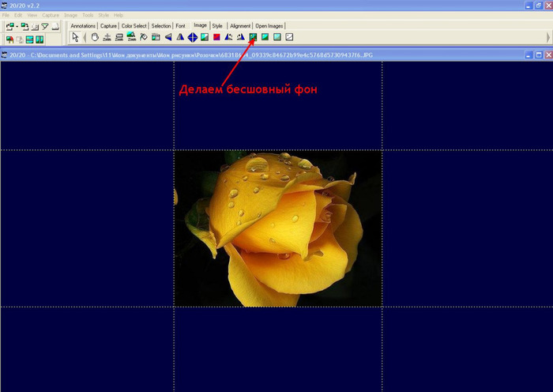
Task: Open the capture icon dropdown arrow
Action: (x=17, y=26)
